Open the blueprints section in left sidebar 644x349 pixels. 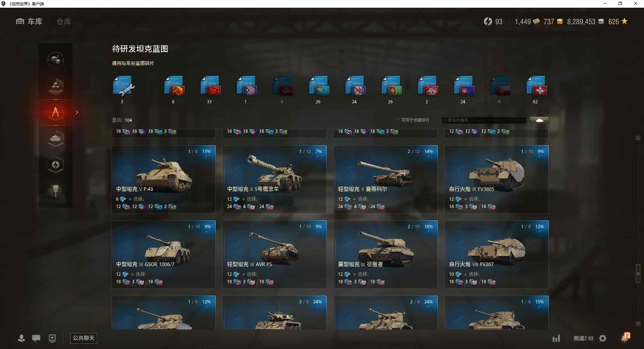point(56,112)
